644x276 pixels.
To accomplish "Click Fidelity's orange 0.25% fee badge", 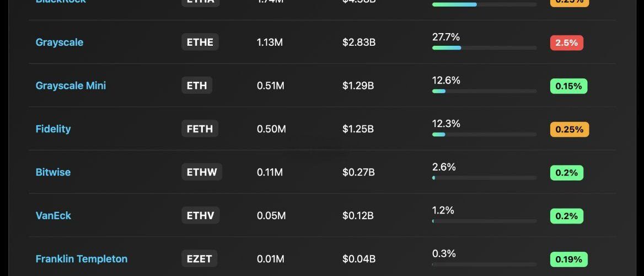I will 570,129.
